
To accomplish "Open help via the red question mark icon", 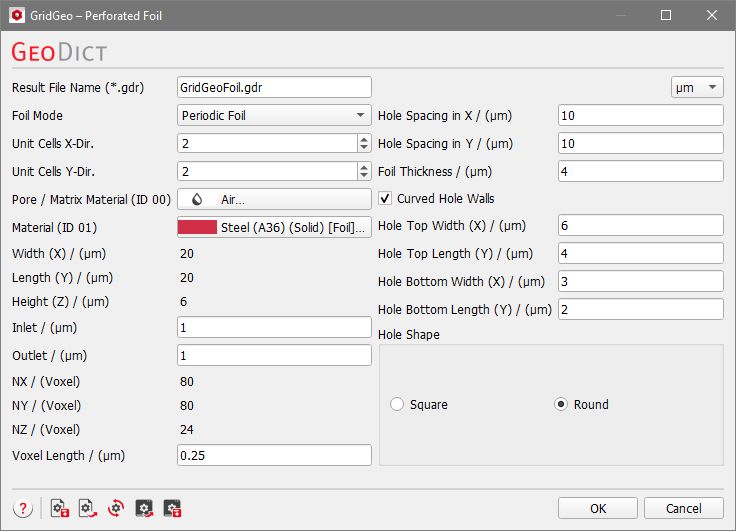I will [x=23, y=508].
